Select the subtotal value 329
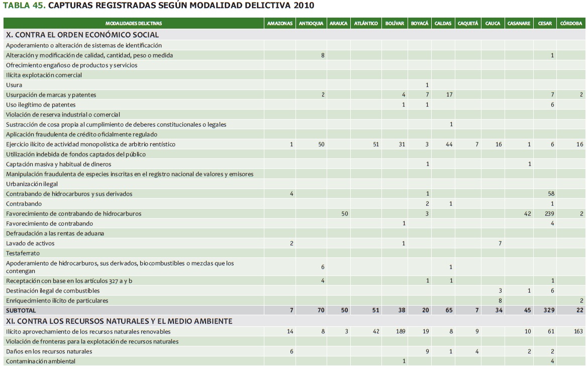This screenshot has width=588, height=369. pos(548,311)
